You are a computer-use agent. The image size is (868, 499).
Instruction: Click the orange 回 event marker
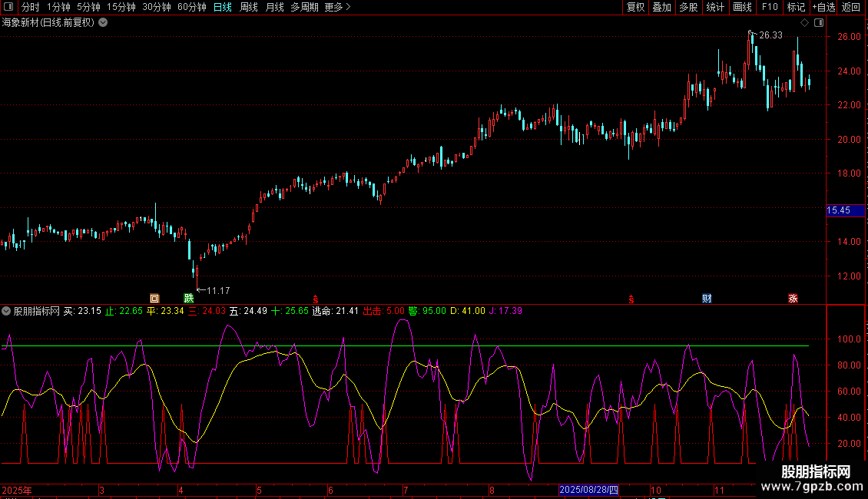pos(154,299)
